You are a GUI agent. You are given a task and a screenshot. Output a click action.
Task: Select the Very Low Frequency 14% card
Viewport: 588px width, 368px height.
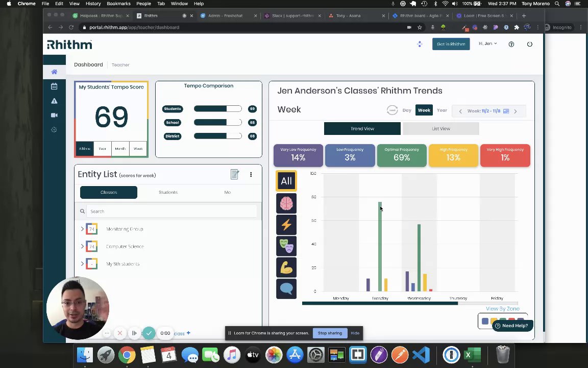click(298, 155)
